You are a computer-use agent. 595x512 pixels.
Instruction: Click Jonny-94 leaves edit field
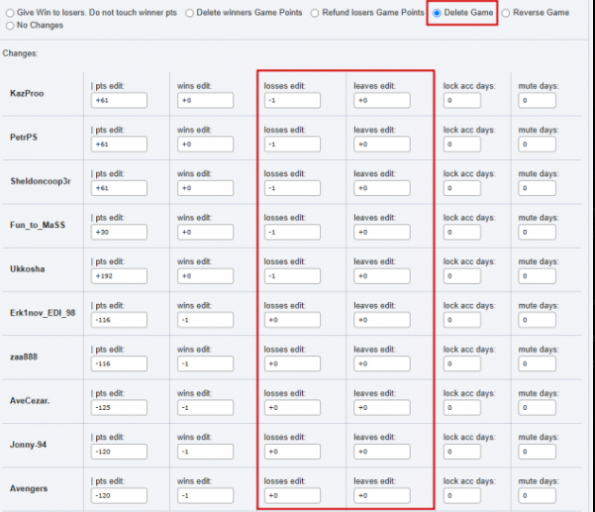(382, 452)
